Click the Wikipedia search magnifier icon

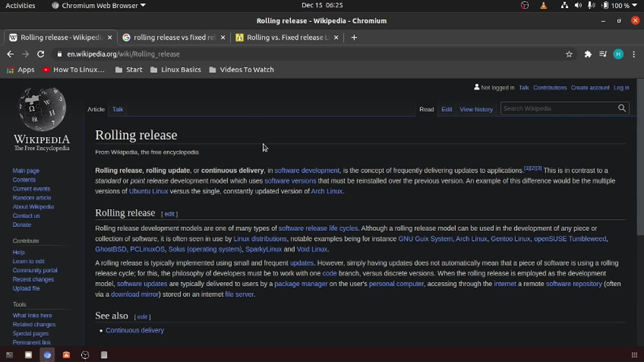click(622, 108)
